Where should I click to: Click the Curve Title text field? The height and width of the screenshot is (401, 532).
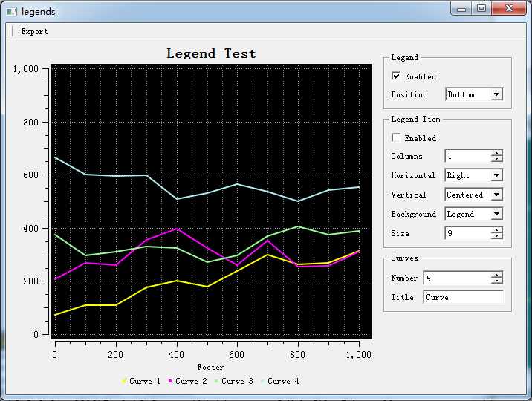coord(464,297)
